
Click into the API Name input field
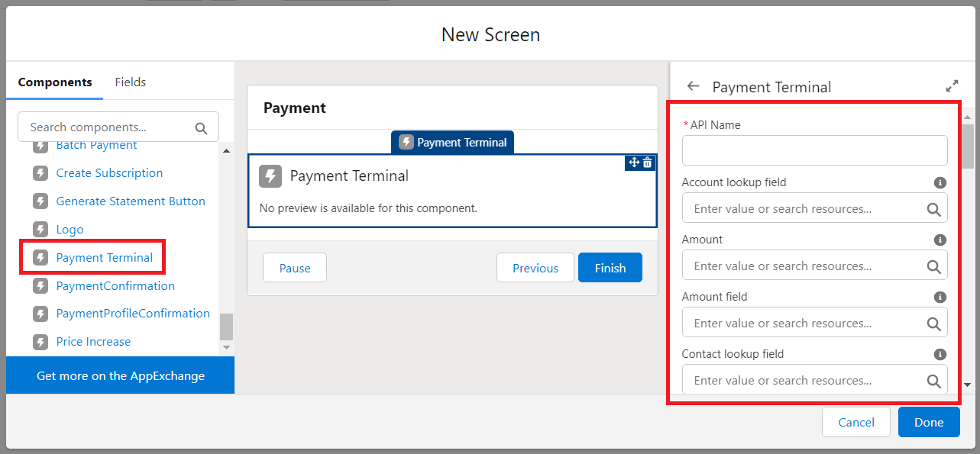(814, 150)
